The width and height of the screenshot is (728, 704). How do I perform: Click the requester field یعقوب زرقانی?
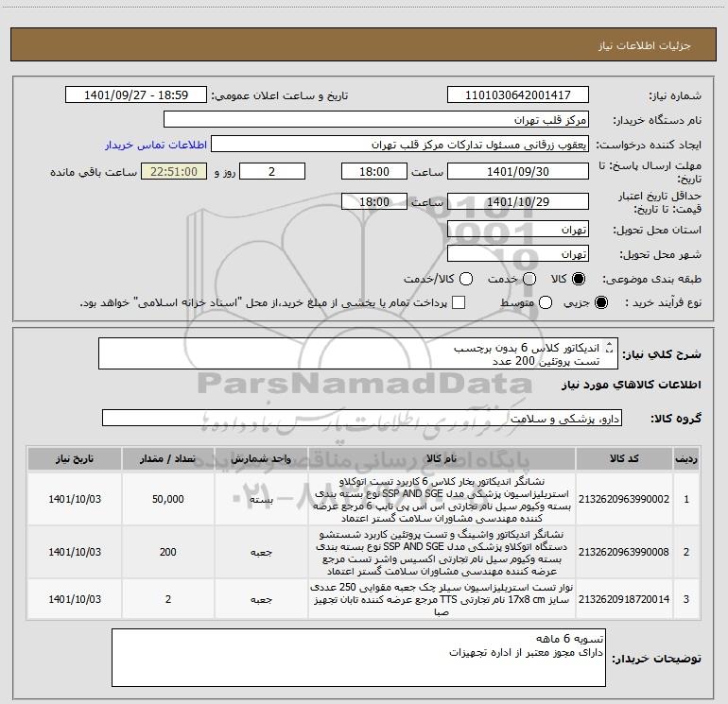pos(400,145)
